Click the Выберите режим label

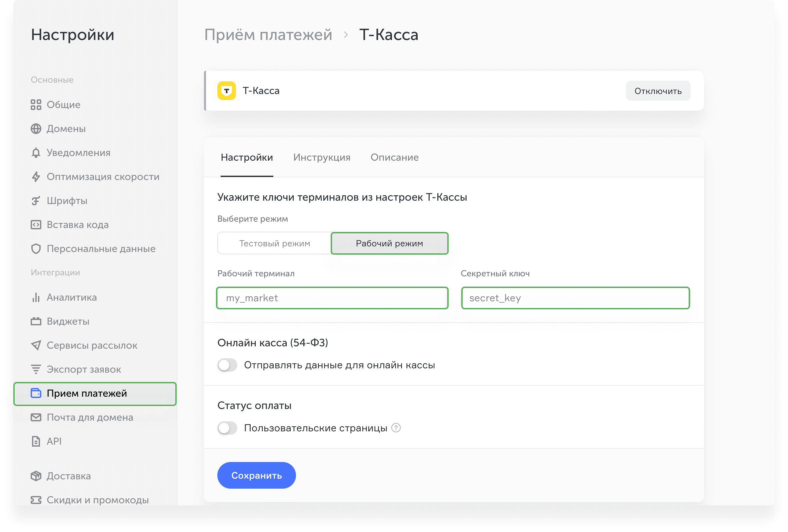(x=253, y=219)
